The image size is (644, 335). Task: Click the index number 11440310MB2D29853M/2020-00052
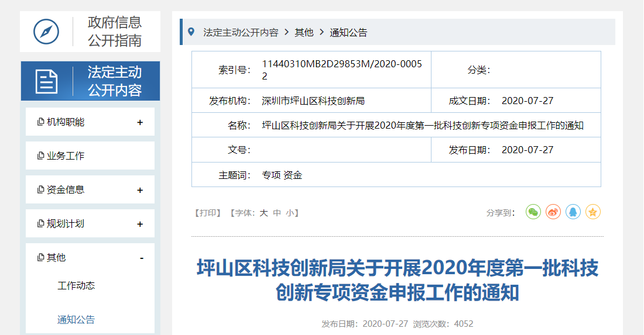pyautogui.click(x=342, y=70)
